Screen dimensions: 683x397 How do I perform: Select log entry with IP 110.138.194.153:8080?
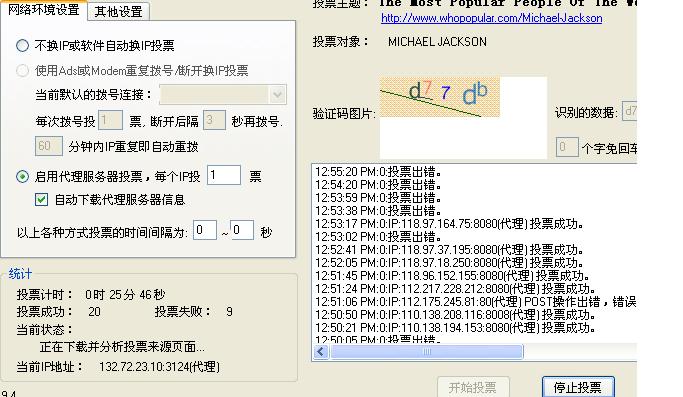click(456, 328)
